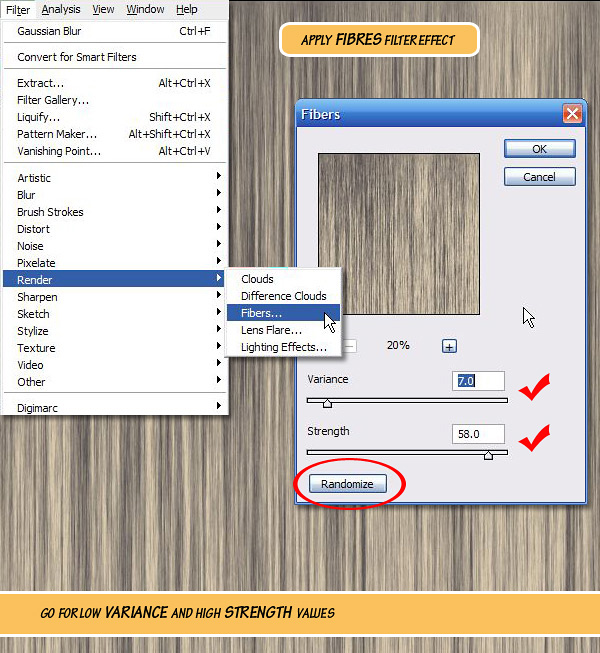
Task: Close the Fibers dialog window
Action: tap(572, 113)
